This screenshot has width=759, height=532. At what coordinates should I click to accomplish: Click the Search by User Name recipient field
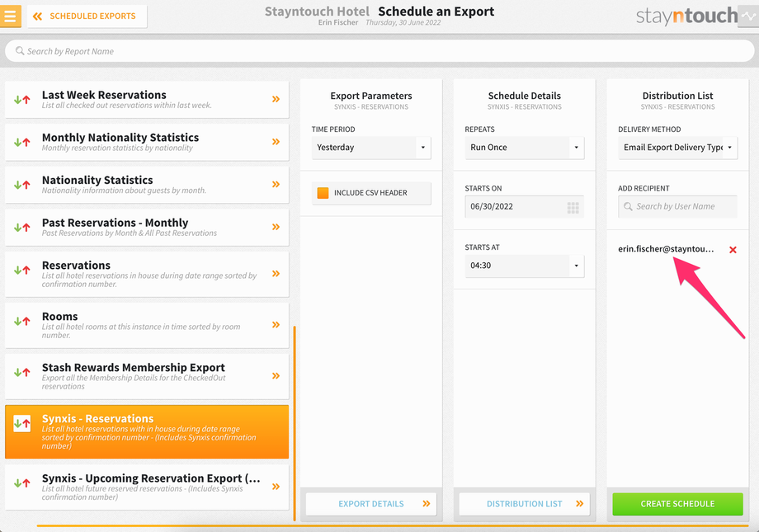point(677,207)
